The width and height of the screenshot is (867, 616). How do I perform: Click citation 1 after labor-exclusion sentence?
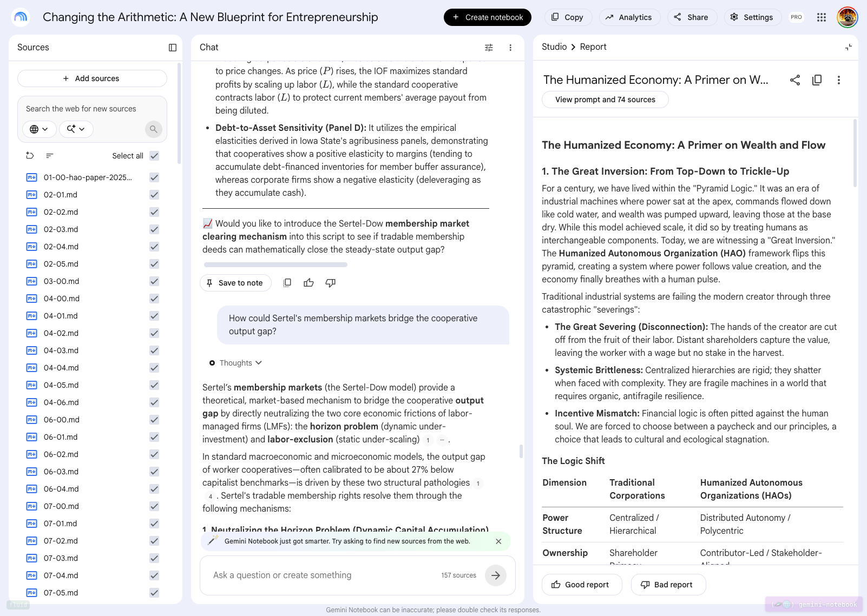click(x=428, y=440)
